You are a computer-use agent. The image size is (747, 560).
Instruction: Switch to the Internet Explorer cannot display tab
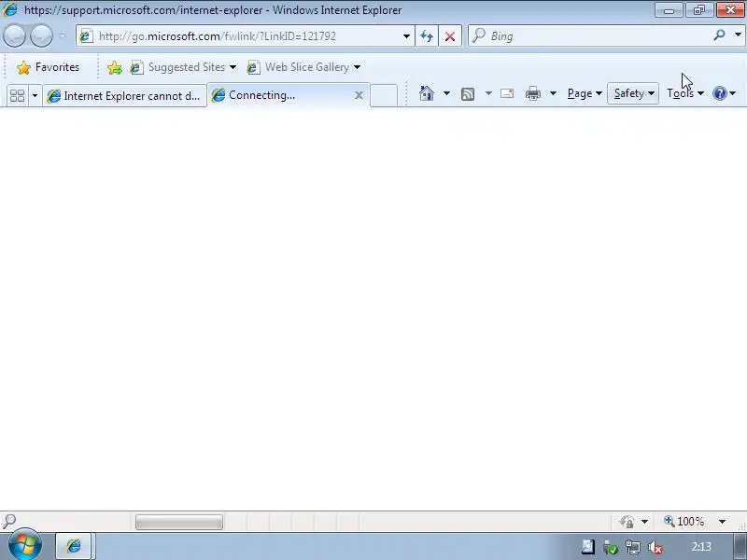click(x=124, y=96)
